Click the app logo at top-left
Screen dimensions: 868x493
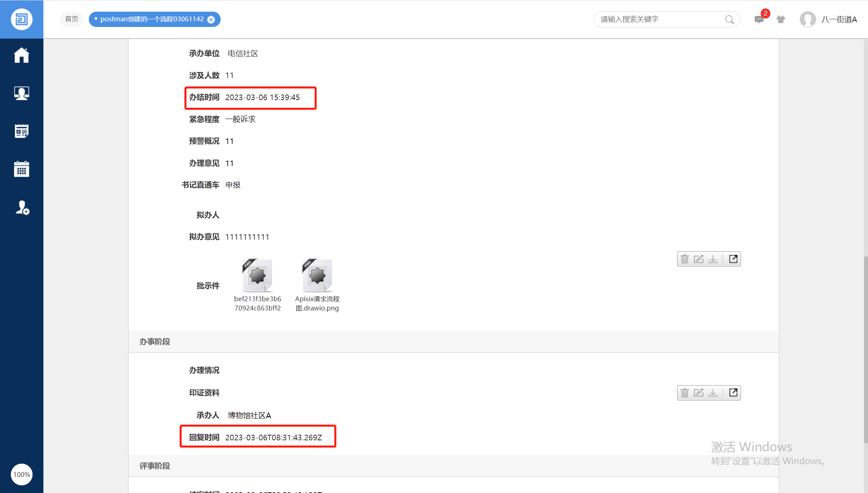(22, 19)
